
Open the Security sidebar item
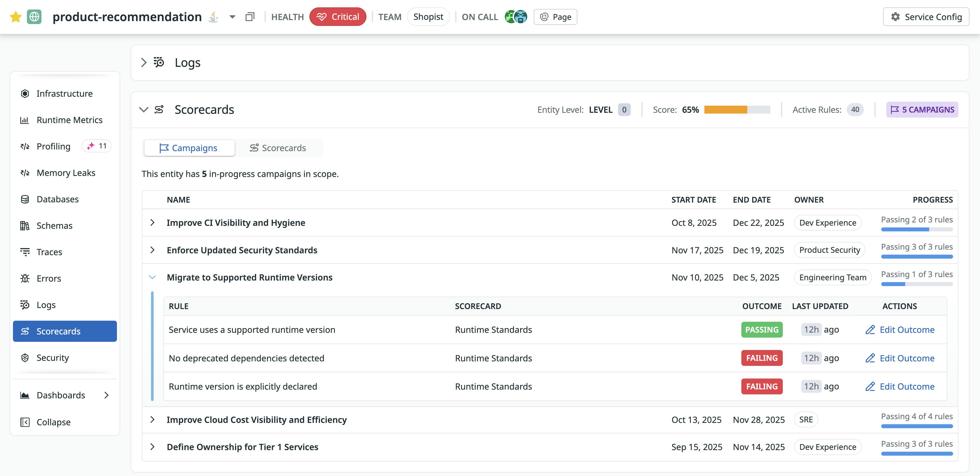click(53, 357)
